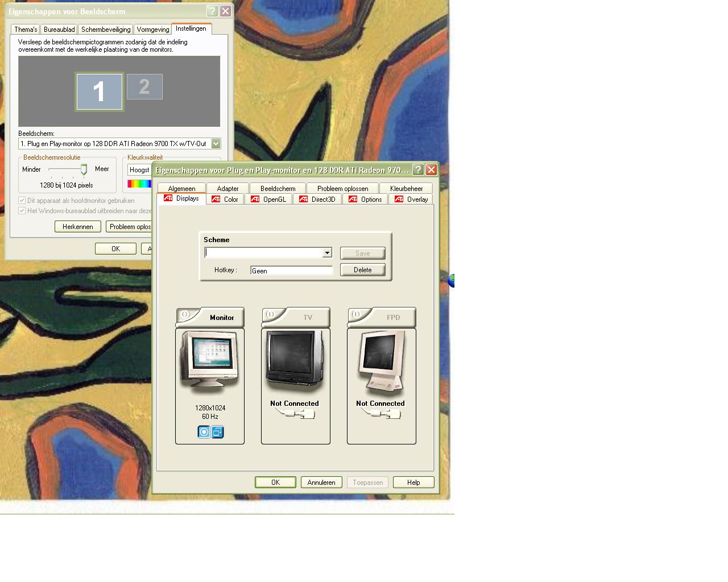Click the TV cable connector icon
This screenshot has width=728, height=582.
(x=295, y=413)
